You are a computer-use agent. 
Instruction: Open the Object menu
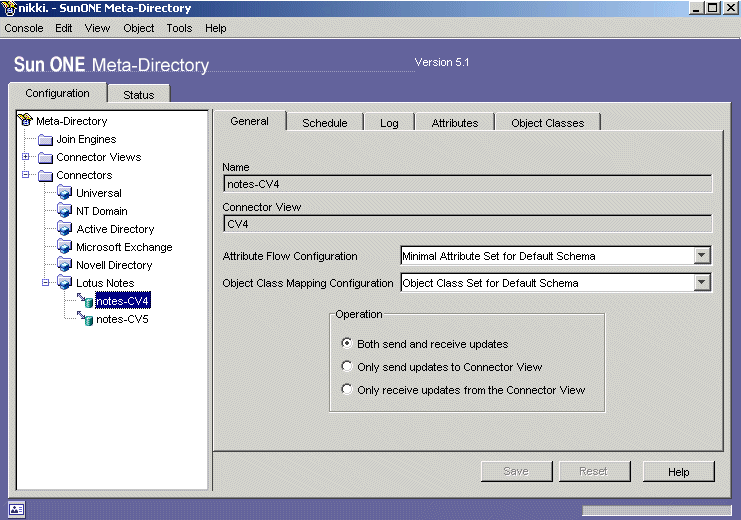(138, 28)
